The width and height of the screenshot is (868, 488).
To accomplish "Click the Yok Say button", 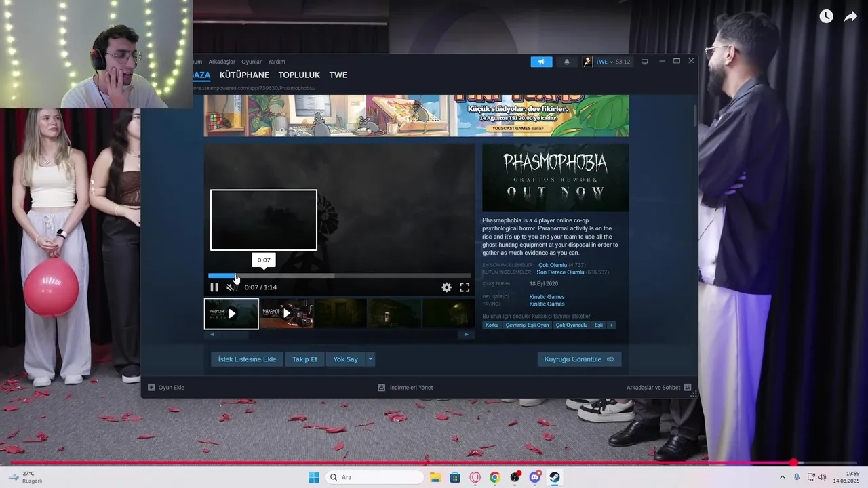I will 345,359.
